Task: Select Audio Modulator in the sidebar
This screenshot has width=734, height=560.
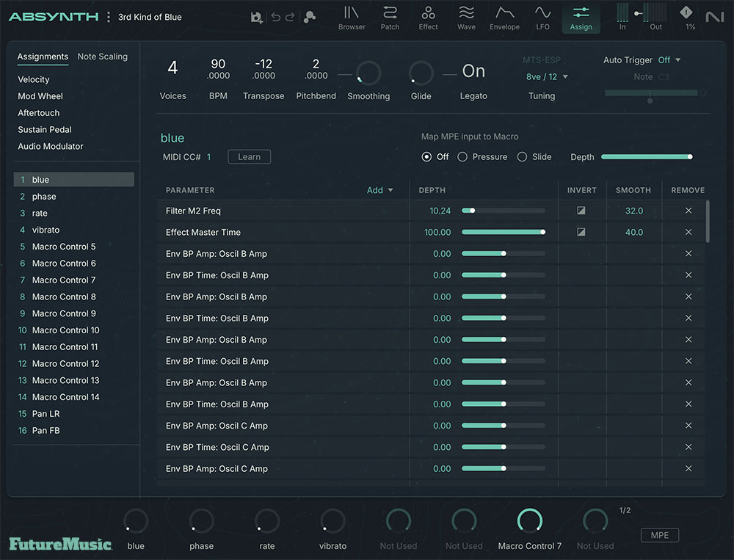Action: [51, 147]
